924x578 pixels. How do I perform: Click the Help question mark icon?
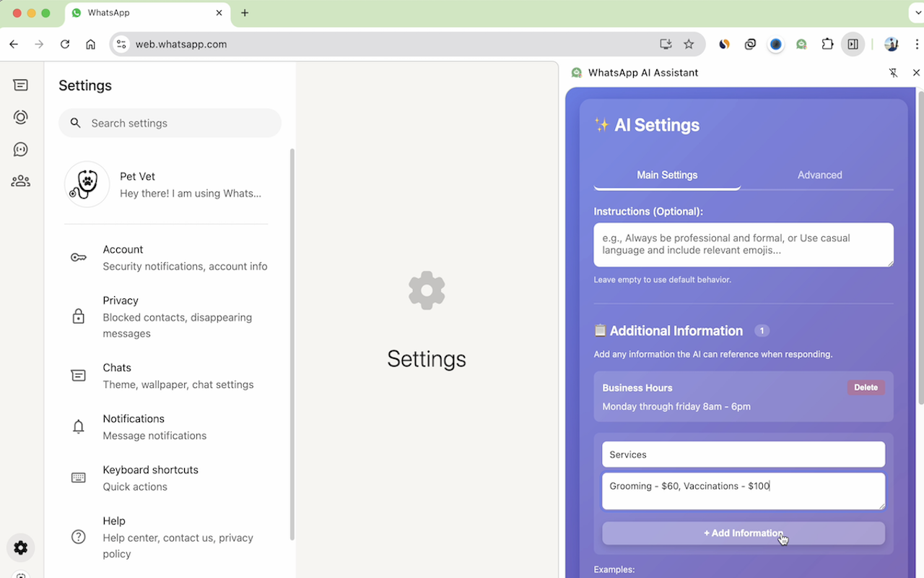point(79,538)
